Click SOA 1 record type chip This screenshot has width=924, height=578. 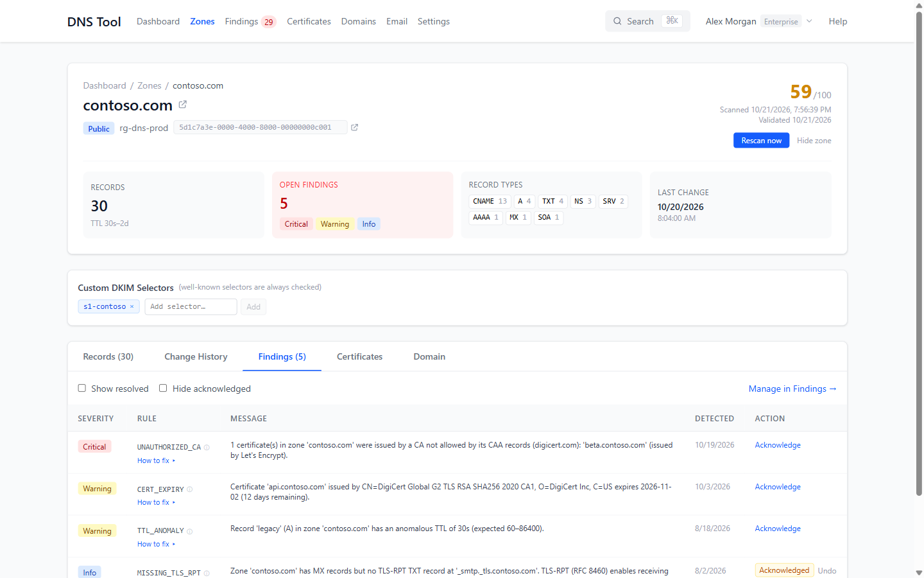pos(549,218)
